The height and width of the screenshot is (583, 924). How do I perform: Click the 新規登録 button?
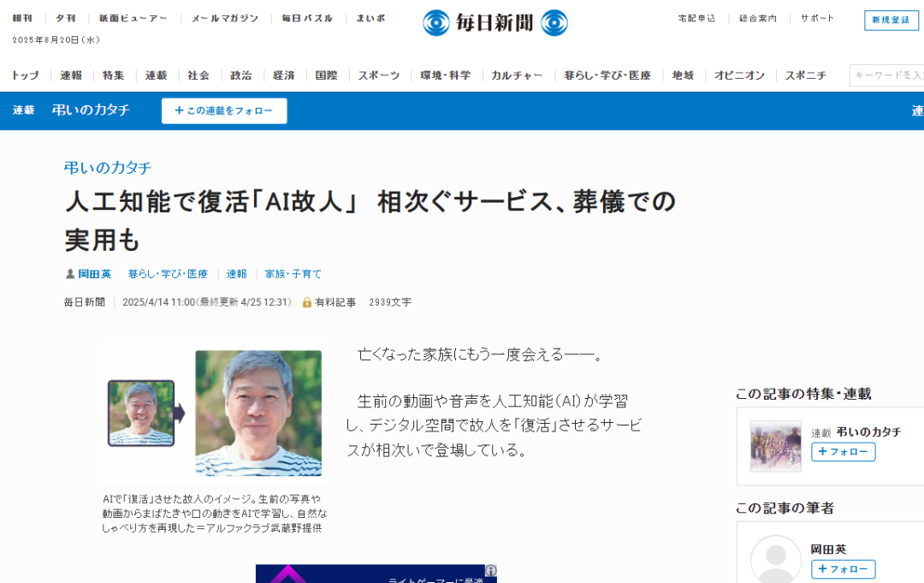[891, 20]
